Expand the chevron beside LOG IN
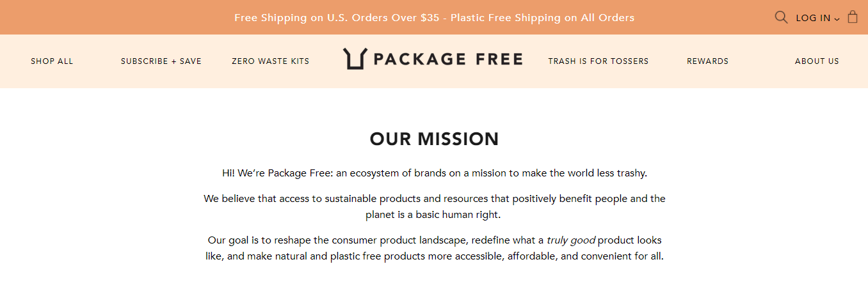868x287 pixels. (837, 19)
